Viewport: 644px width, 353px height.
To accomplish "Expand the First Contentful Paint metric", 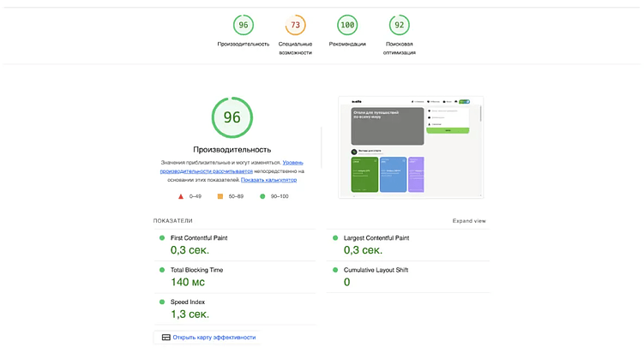I will point(235,245).
